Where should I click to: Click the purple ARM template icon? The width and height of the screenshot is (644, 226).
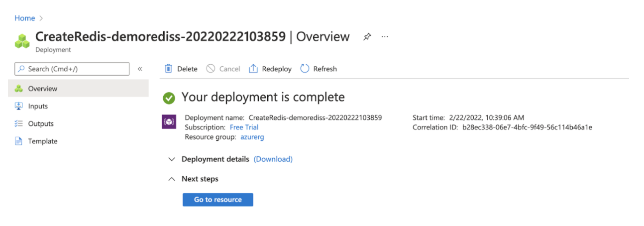[x=169, y=121]
